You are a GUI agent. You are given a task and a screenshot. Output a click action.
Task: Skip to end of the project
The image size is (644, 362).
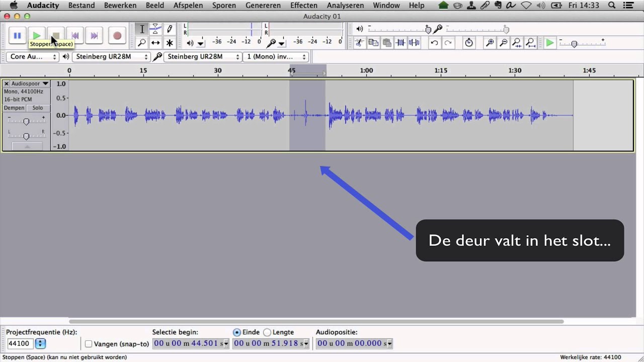(94, 36)
